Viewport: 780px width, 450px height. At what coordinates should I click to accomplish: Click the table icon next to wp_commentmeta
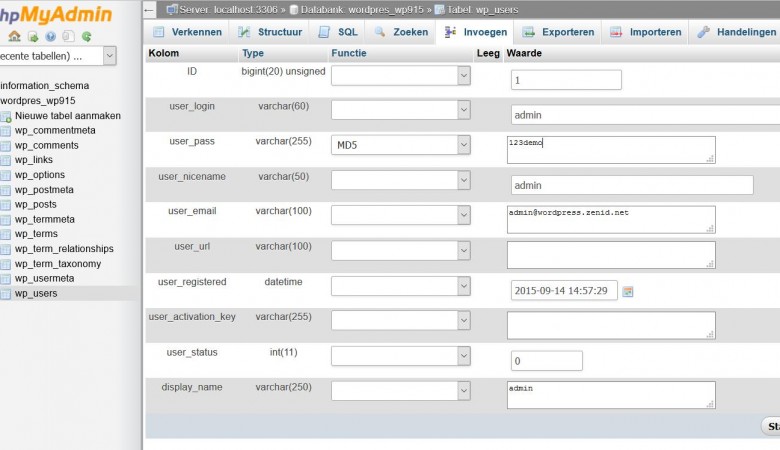coord(5,131)
